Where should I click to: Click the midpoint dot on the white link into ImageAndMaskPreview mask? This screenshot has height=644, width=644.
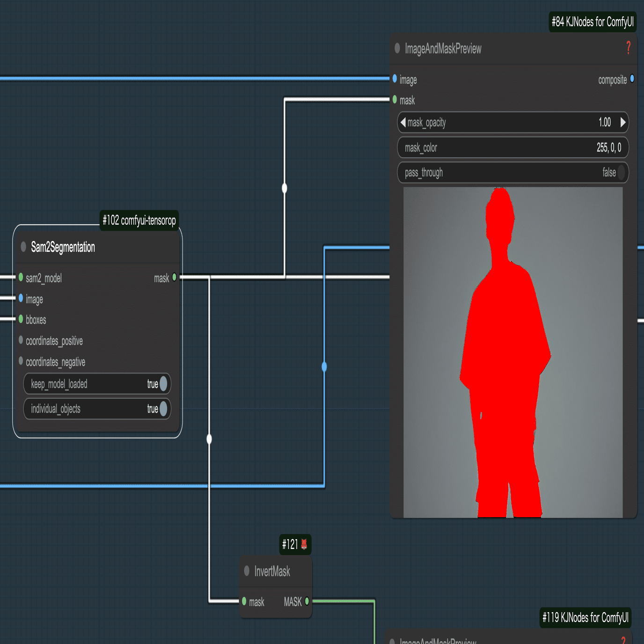tap(285, 188)
